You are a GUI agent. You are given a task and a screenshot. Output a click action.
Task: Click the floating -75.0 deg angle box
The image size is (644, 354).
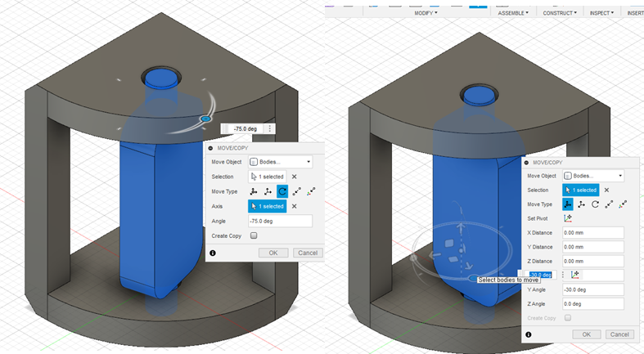pos(245,129)
